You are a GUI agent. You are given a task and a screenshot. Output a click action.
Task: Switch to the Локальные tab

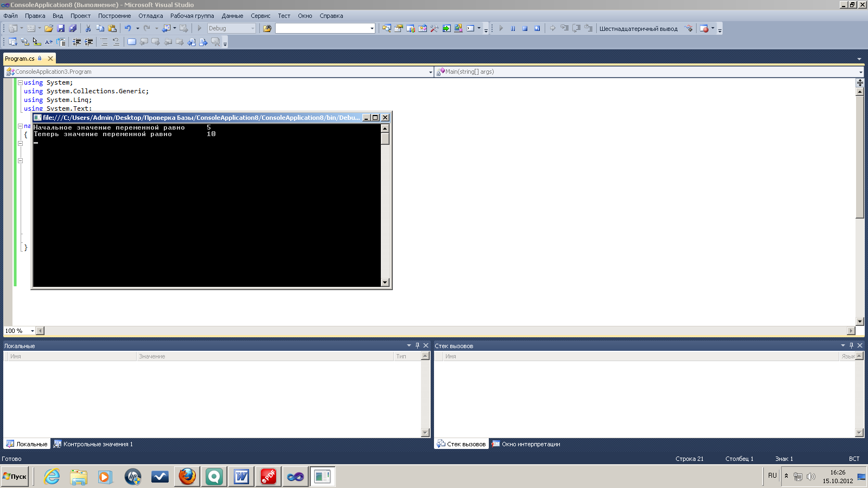pyautogui.click(x=27, y=444)
